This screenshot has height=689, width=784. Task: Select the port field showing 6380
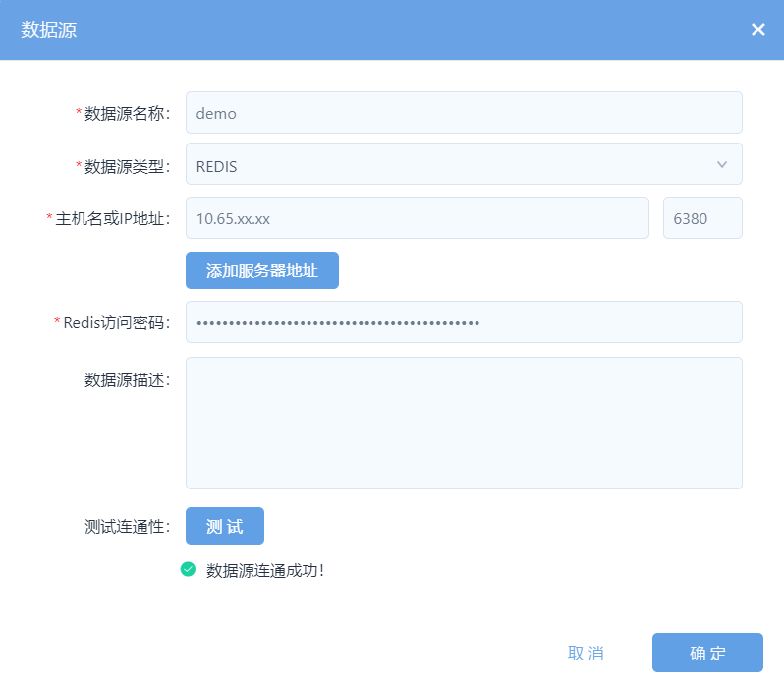click(702, 218)
